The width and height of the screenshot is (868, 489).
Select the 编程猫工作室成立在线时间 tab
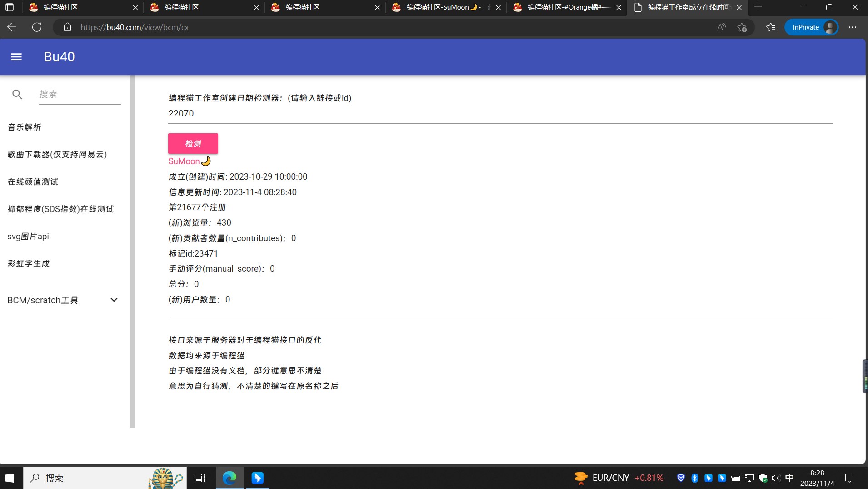687,7
